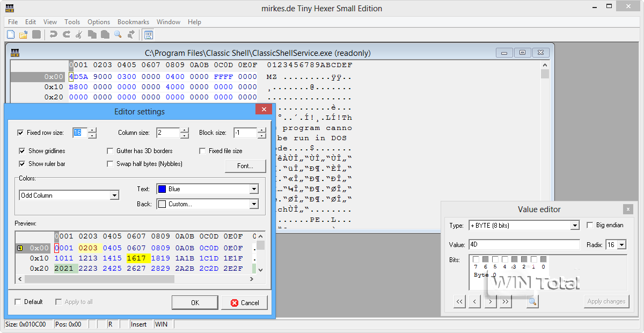Open the Odd Column colors dropdown
The height and width of the screenshot is (333, 644).
[114, 196]
